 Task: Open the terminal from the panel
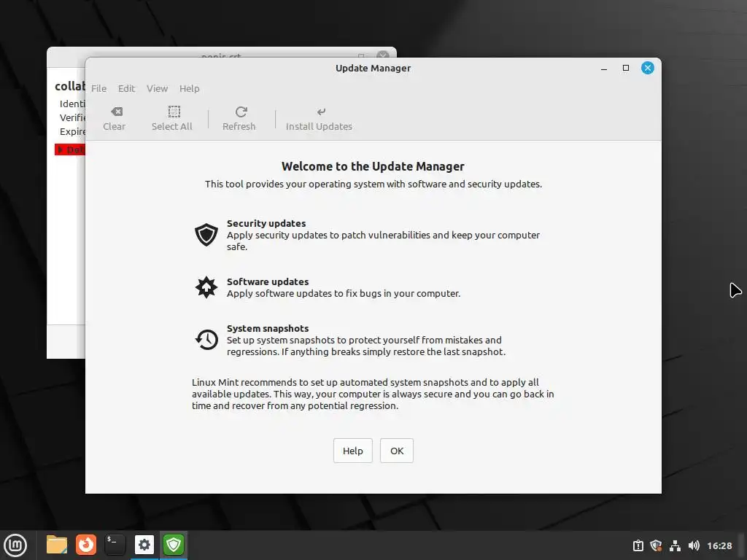click(115, 545)
